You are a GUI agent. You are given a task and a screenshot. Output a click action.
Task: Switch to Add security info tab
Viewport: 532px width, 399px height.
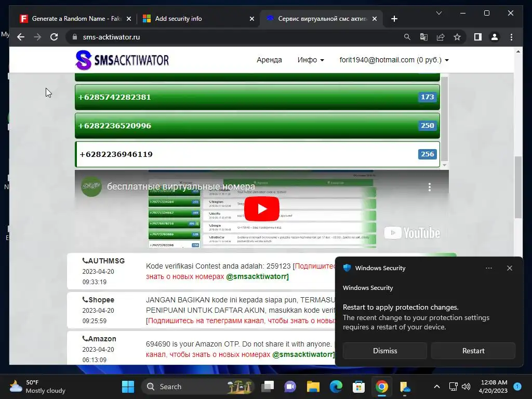198,19
